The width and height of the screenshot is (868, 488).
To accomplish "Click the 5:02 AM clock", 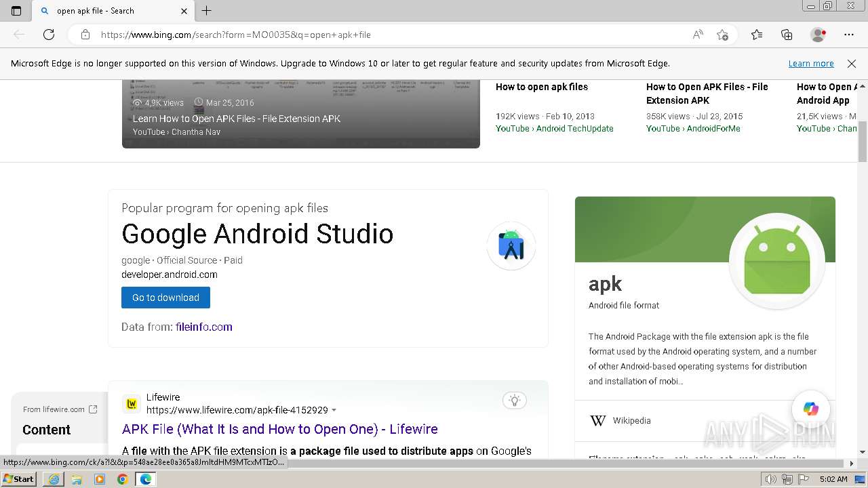I will (x=833, y=479).
